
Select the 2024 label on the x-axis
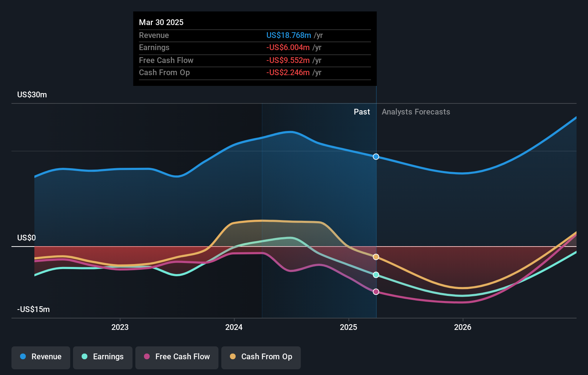(x=234, y=327)
